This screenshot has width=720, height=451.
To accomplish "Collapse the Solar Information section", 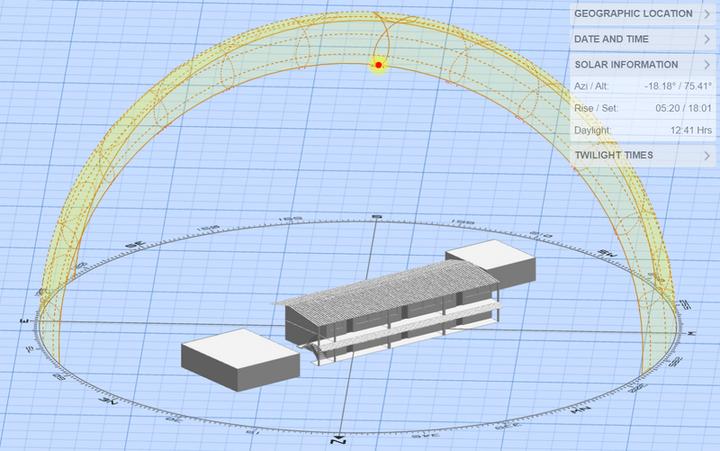I will [x=643, y=65].
